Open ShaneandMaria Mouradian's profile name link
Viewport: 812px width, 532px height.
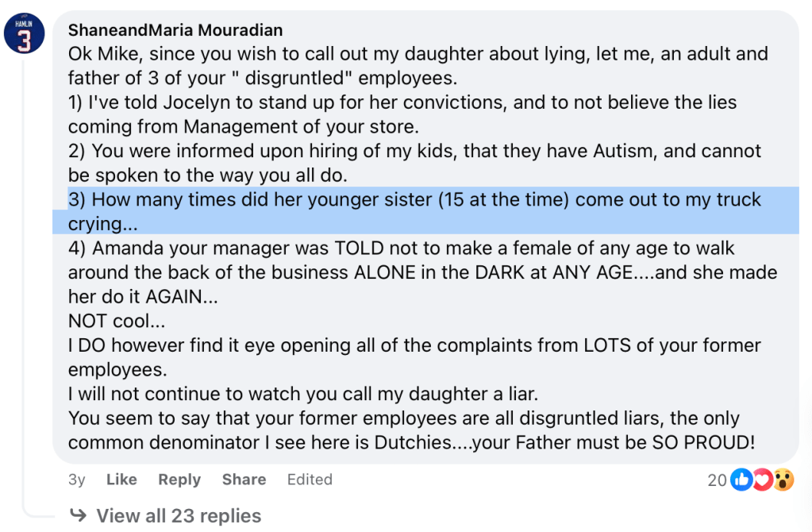(x=175, y=30)
